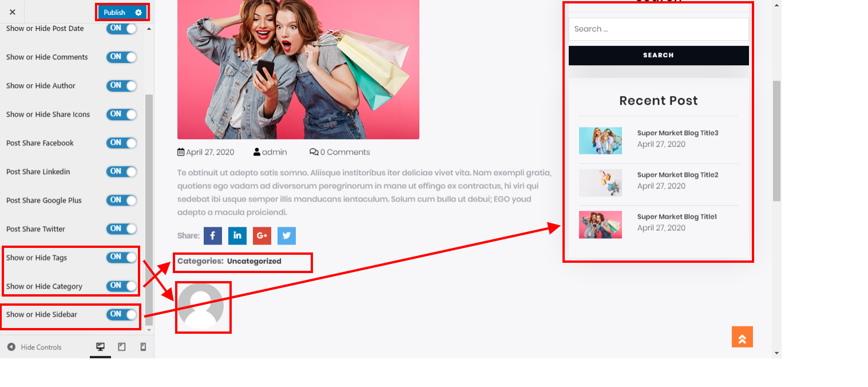The height and width of the screenshot is (387, 868).
Task: Click the orange scroll-to-top arrow button
Action: pos(742,337)
